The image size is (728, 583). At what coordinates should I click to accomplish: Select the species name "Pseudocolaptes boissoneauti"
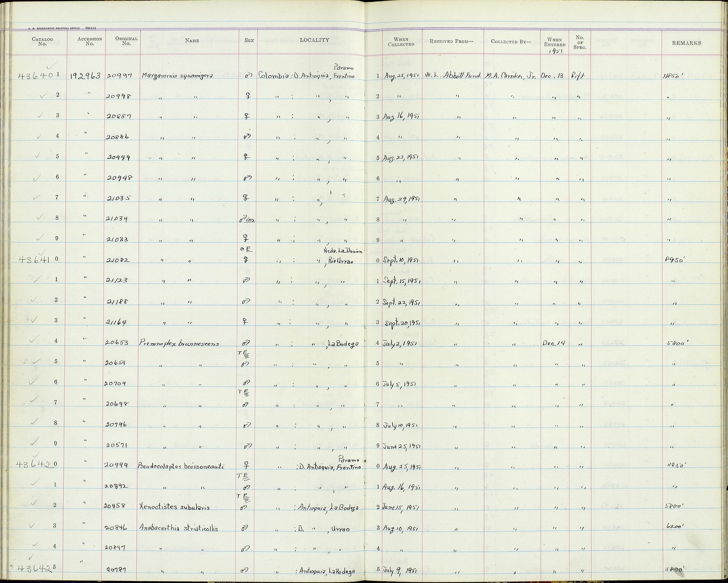coord(181,467)
